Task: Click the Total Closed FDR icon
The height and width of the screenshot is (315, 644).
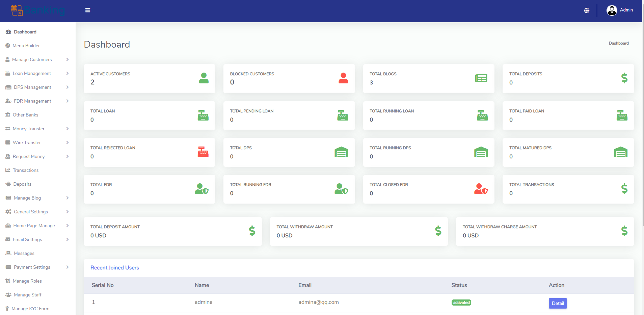Action: pyautogui.click(x=481, y=189)
